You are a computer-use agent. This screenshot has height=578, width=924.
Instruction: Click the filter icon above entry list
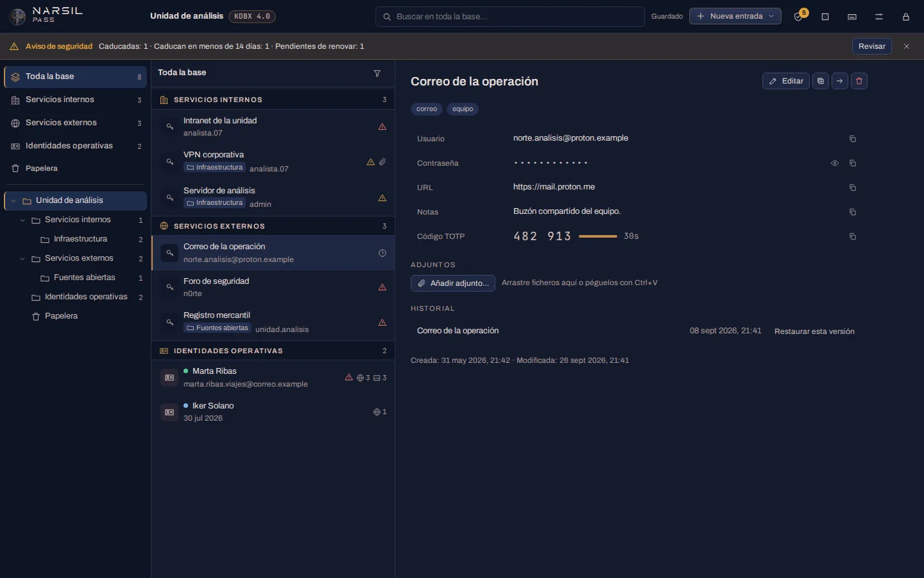(377, 73)
